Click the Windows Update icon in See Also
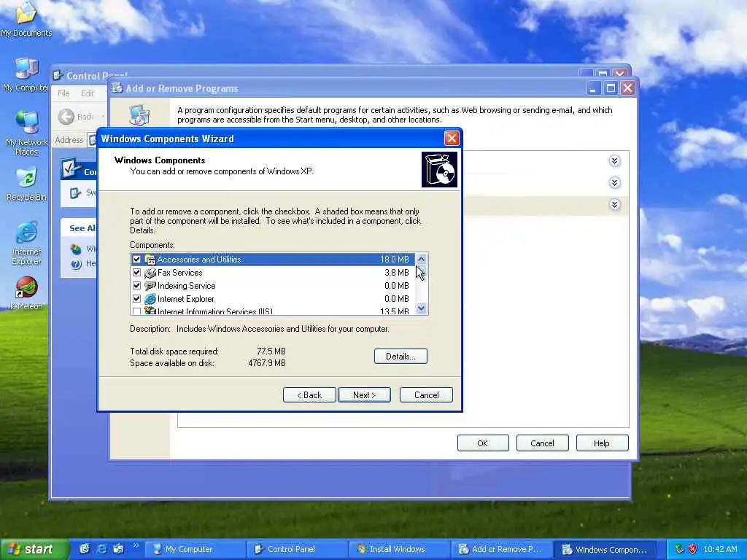 pos(76,249)
